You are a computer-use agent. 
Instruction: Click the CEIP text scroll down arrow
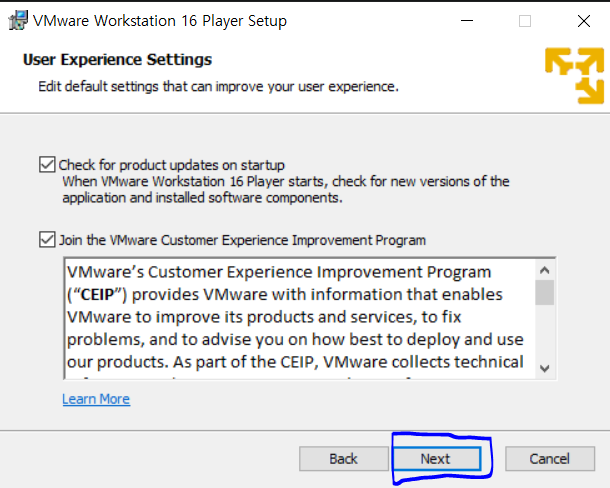[545, 368]
